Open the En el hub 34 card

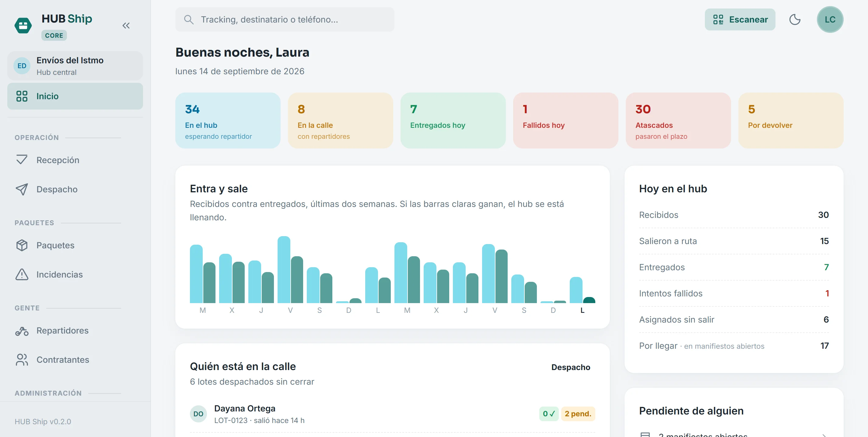pyautogui.click(x=227, y=121)
